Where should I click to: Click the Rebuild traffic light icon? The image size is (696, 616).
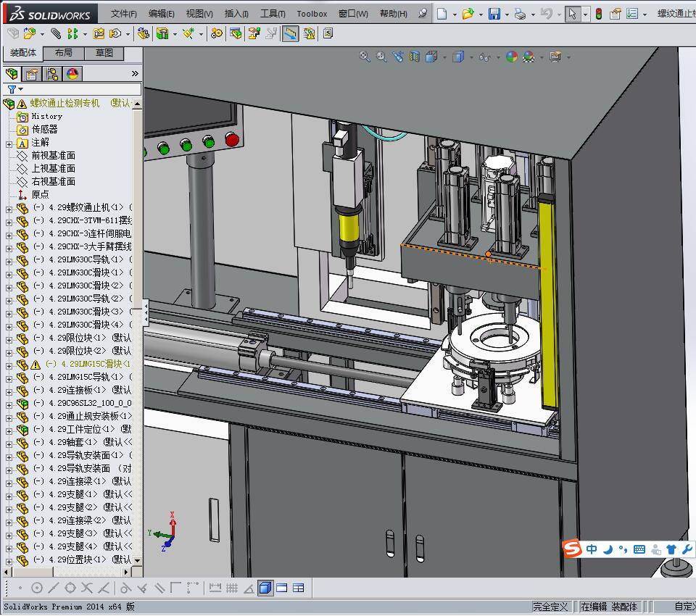coord(598,14)
